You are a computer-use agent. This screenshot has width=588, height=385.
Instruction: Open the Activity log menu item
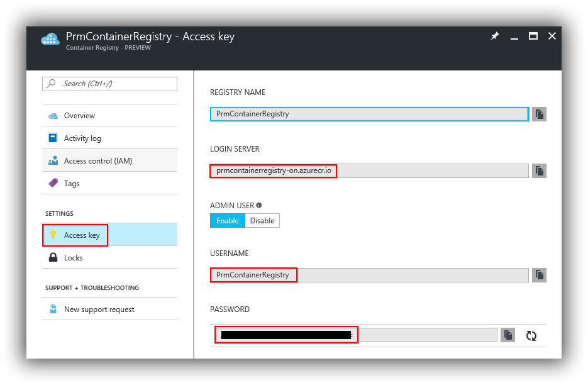(x=109, y=138)
